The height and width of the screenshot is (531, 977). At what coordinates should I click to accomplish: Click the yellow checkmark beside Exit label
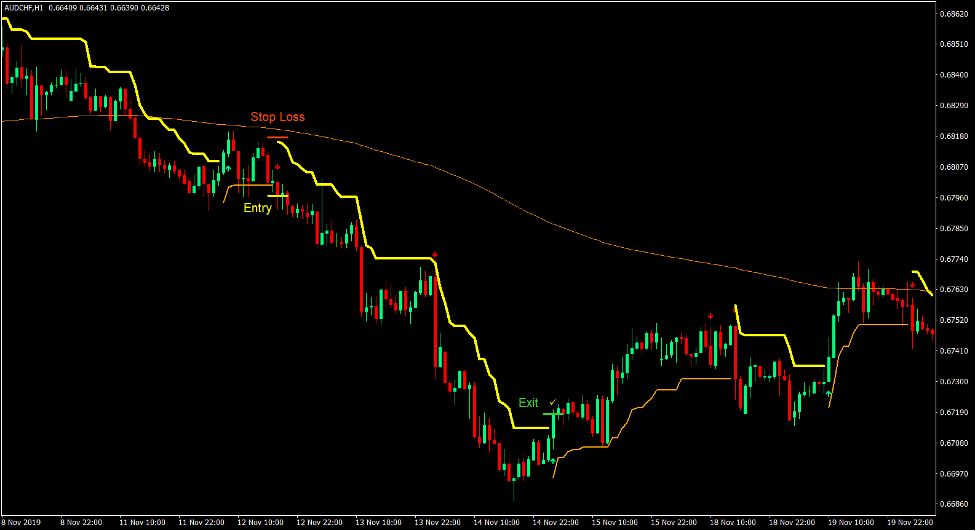[552, 402]
